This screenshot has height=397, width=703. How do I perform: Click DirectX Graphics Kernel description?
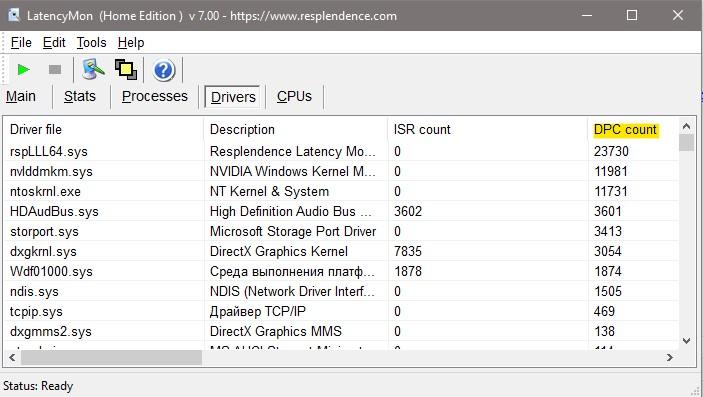click(x=278, y=252)
